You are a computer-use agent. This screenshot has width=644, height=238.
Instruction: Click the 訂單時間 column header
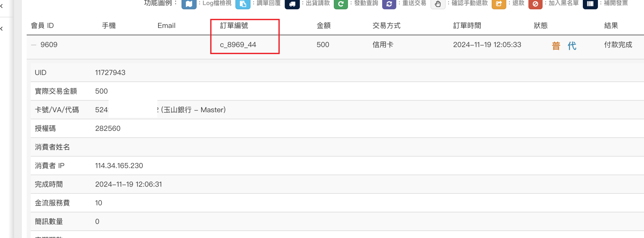pos(467,26)
